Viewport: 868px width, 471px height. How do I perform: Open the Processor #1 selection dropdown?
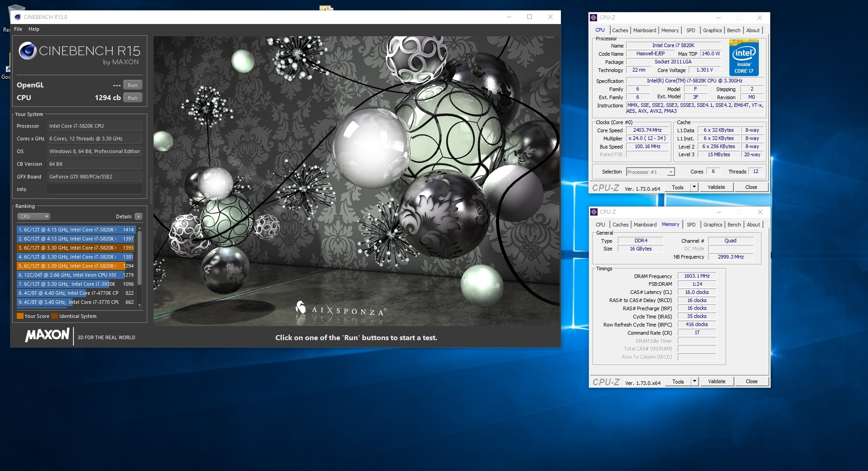click(x=651, y=172)
